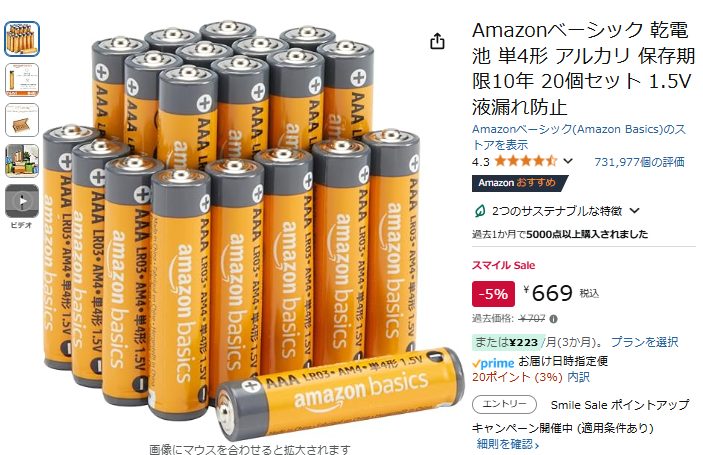Open the プランを選択 link

coord(645,342)
